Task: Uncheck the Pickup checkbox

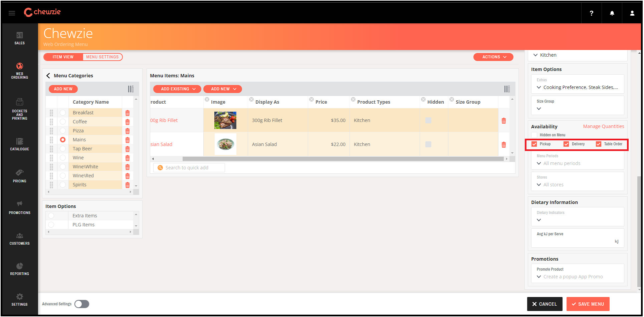Action: (534, 144)
